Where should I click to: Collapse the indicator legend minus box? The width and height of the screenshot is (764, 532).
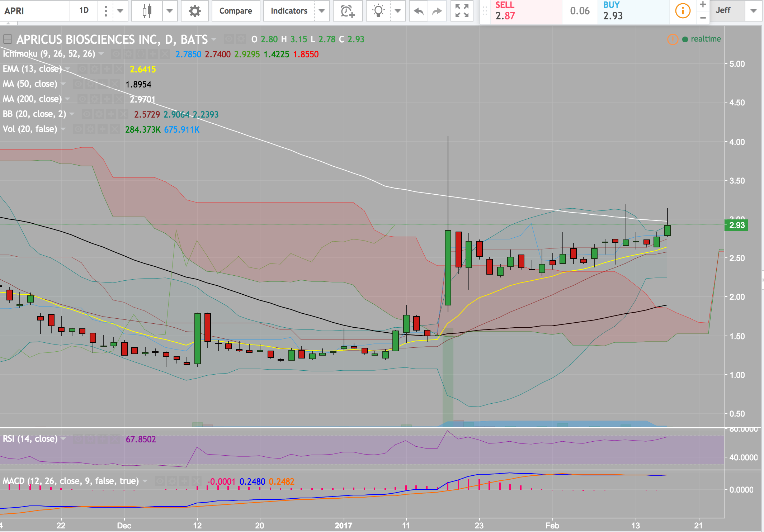pos(8,39)
